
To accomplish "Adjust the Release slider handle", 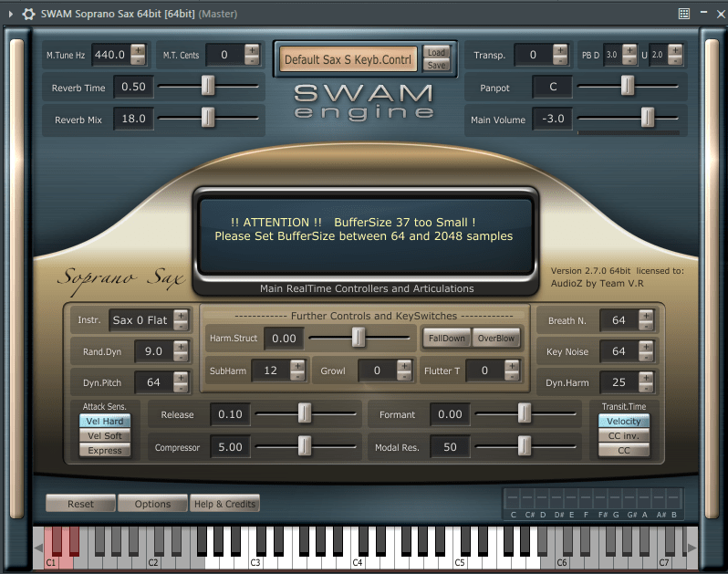I will [x=305, y=413].
